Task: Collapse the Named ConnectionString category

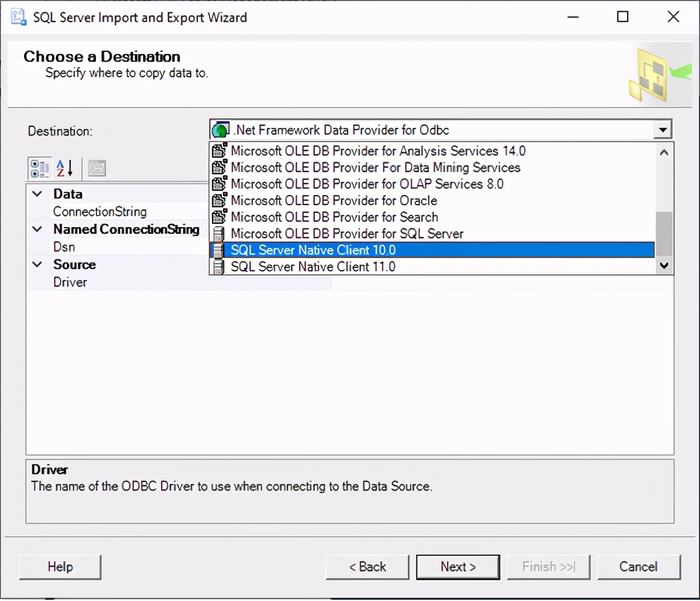Action: (38, 229)
